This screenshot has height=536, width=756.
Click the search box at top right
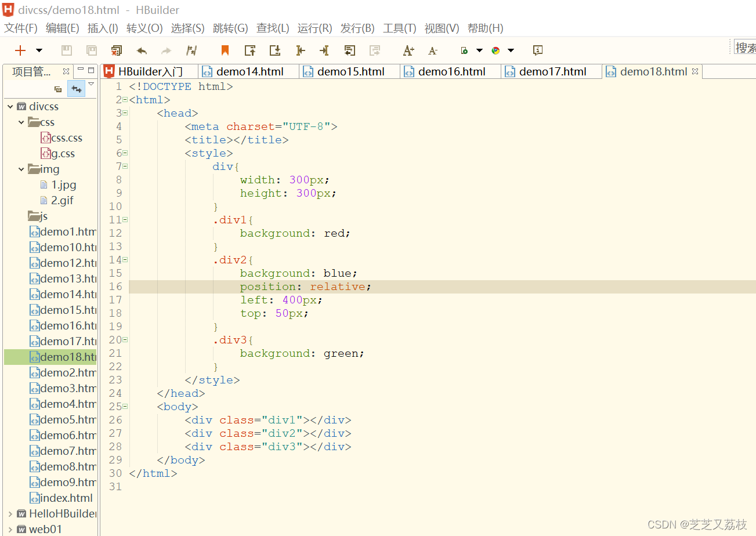pos(745,48)
